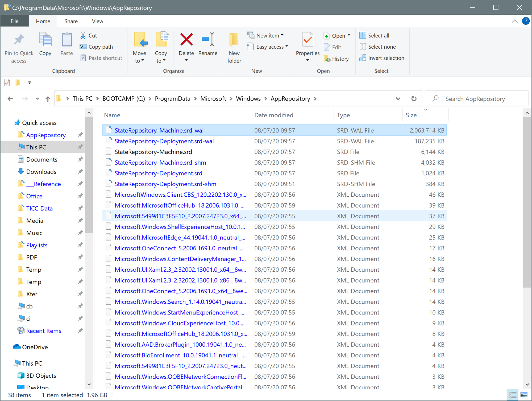Click Select none in ribbon
This screenshot has width=532, height=401.
(377, 47)
